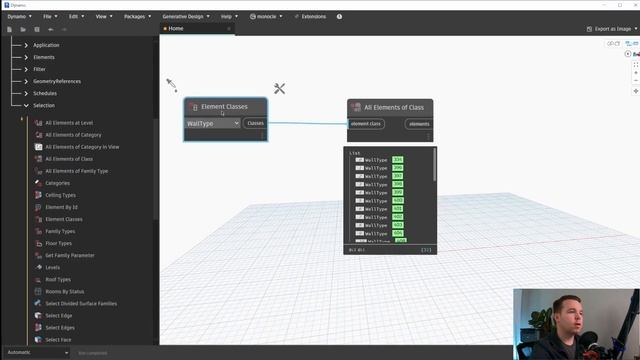This screenshot has width=640, height=360.
Task: Click the Select Edge node icon
Action: (38, 316)
